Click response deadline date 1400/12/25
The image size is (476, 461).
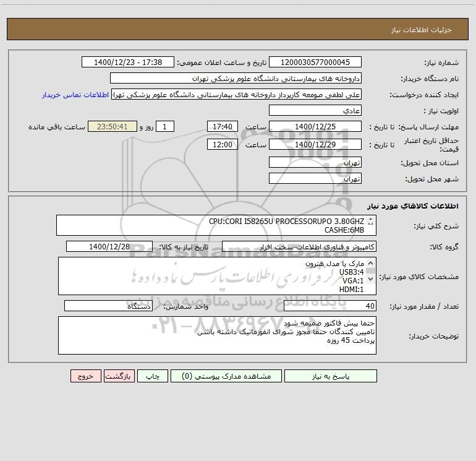coord(315,126)
